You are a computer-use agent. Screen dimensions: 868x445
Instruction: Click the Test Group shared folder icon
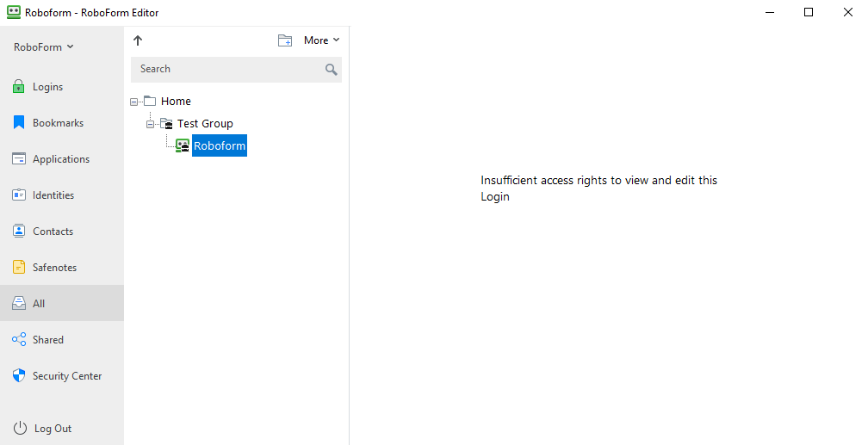click(x=166, y=123)
